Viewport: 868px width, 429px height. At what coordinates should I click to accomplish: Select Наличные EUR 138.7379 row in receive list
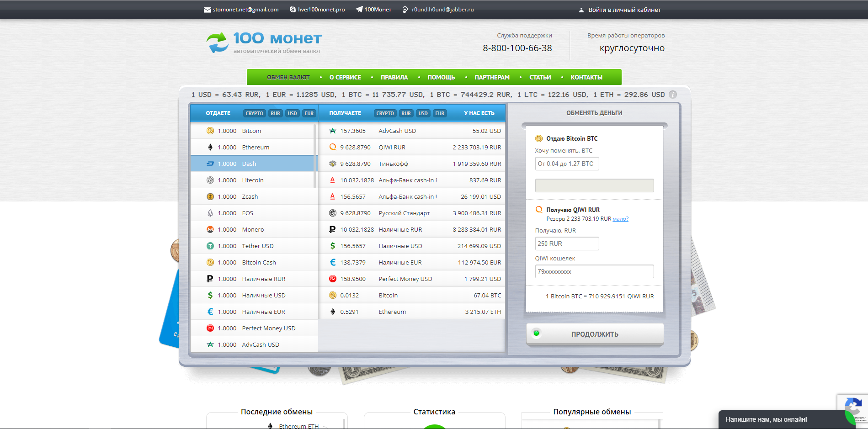click(x=412, y=262)
